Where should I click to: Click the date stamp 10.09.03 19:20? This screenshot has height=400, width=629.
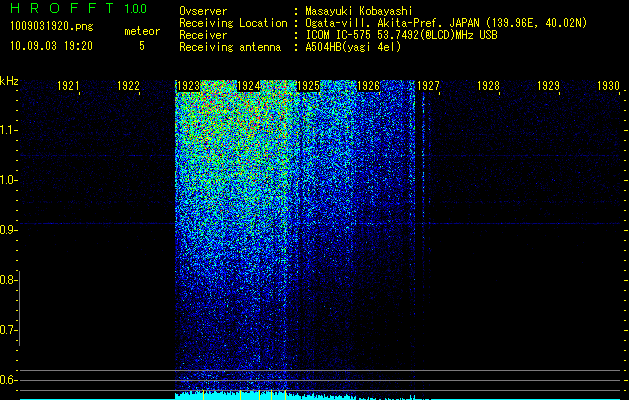tap(51, 46)
